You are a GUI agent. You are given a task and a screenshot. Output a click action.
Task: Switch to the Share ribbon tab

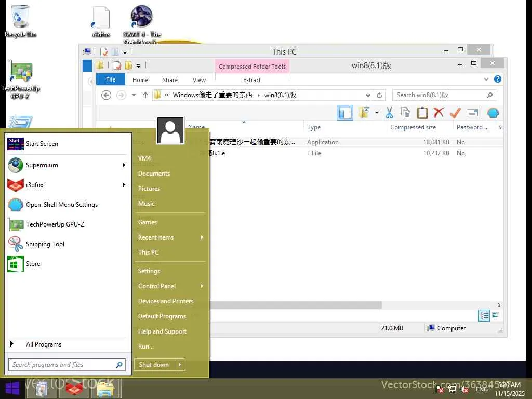170,80
